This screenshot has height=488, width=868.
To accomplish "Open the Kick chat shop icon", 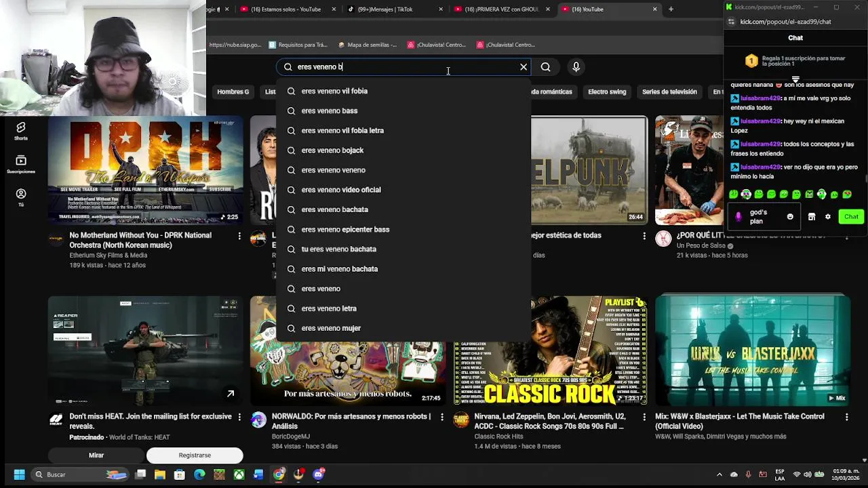I will pyautogui.click(x=812, y=217).
